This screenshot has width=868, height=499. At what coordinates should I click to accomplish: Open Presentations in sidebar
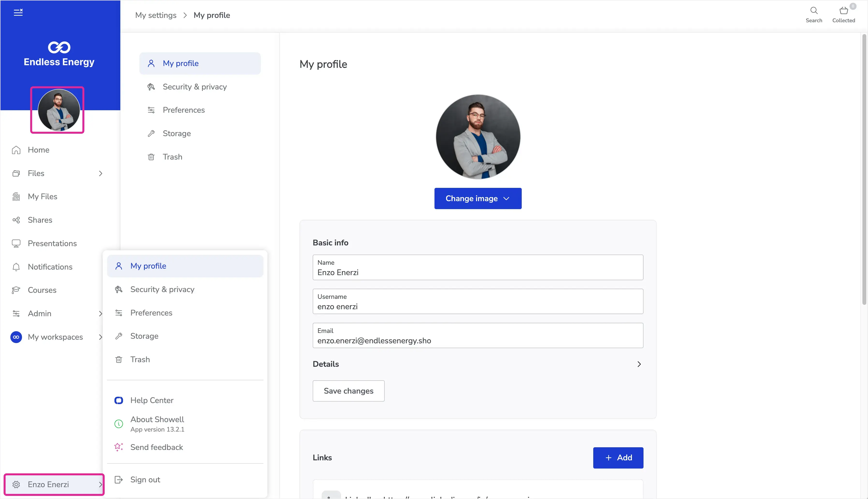pyautogui.click(x=52, y=243)
